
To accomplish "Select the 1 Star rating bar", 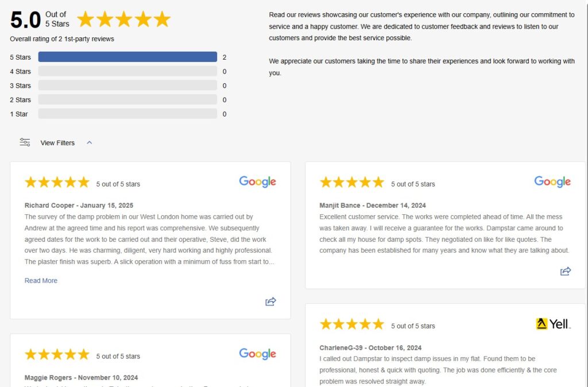I will tap(127, 114).
